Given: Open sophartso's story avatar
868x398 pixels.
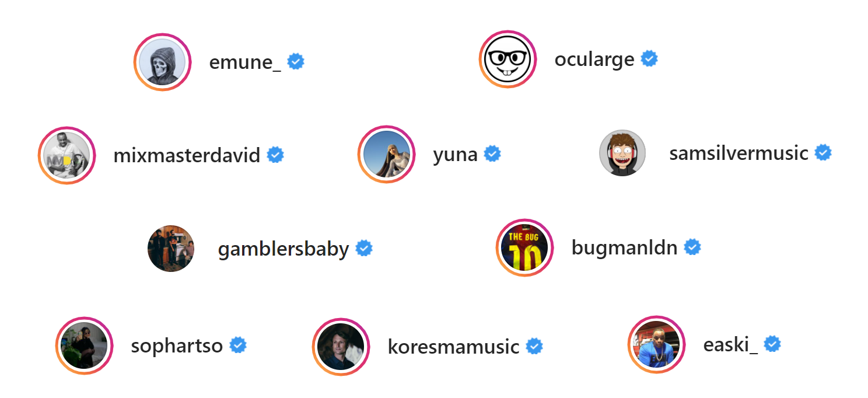Looking at the screenshot, I should tap(85, 345).
